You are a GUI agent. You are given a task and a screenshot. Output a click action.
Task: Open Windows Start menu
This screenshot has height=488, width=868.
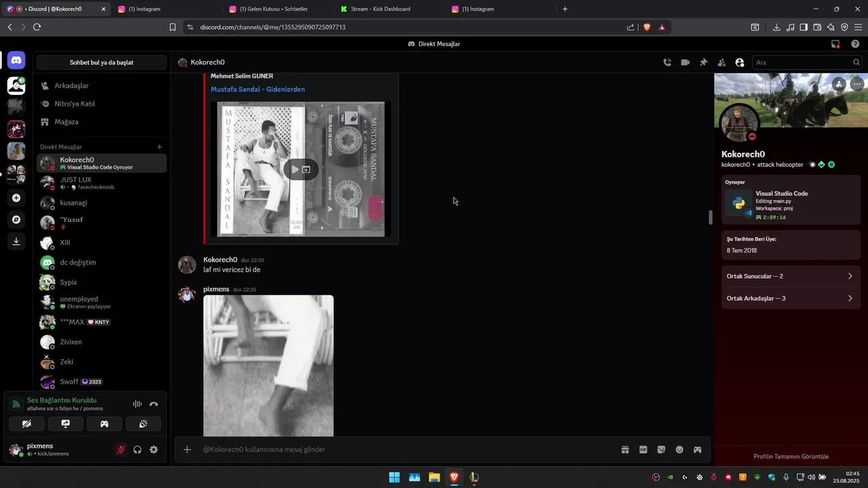coord(394,477)
